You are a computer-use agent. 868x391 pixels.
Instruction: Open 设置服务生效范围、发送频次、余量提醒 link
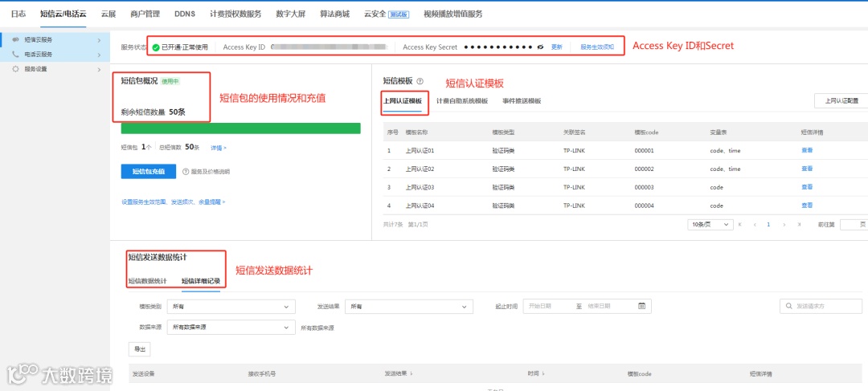click(x=174, y=202)
